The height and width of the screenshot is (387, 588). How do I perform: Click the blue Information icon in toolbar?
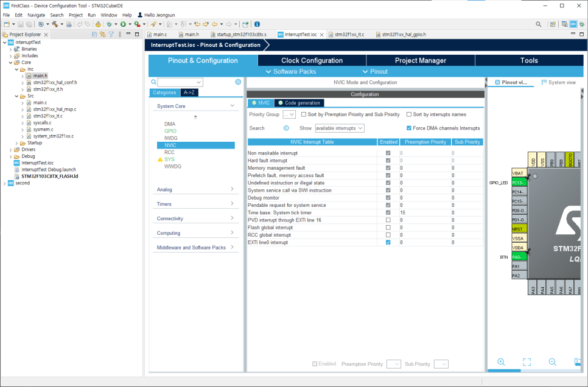coord(257,24)
